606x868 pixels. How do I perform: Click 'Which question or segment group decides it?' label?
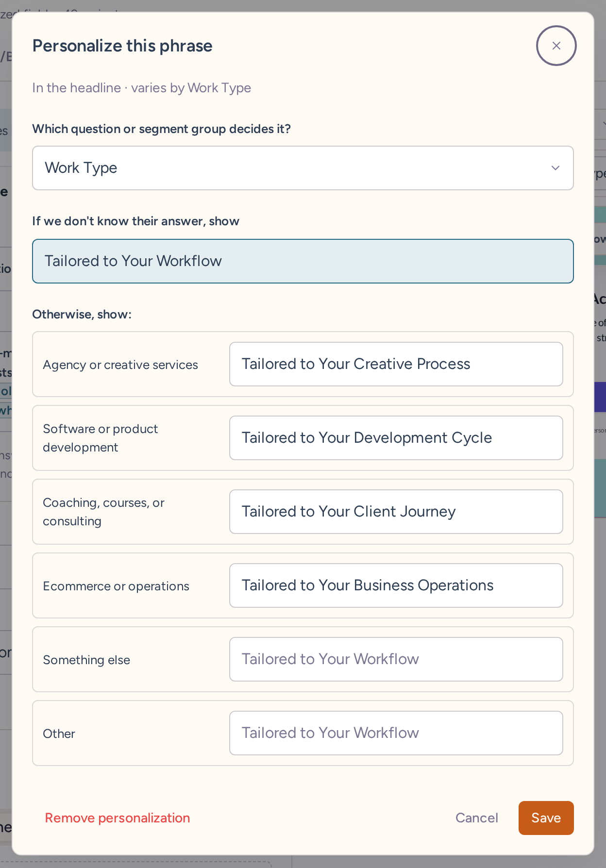(162, 129)
